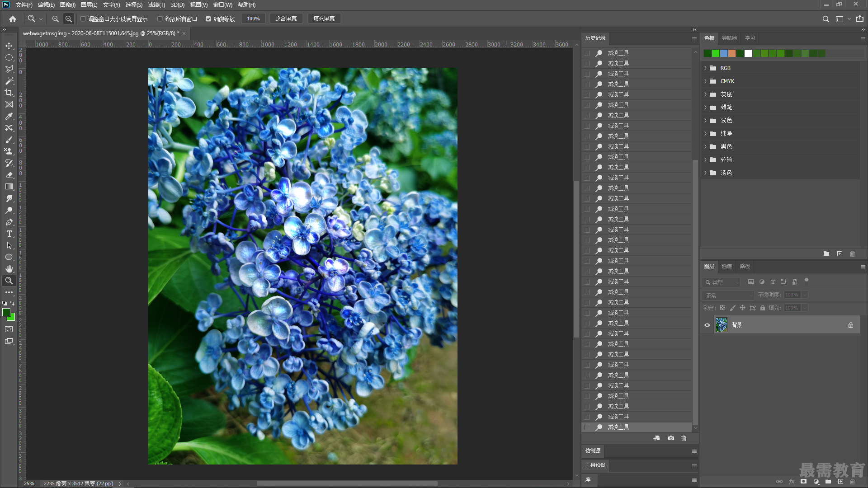The image size is (868, 488).
Task: Open the 文件(F) menu
Action: click(24, 5)
